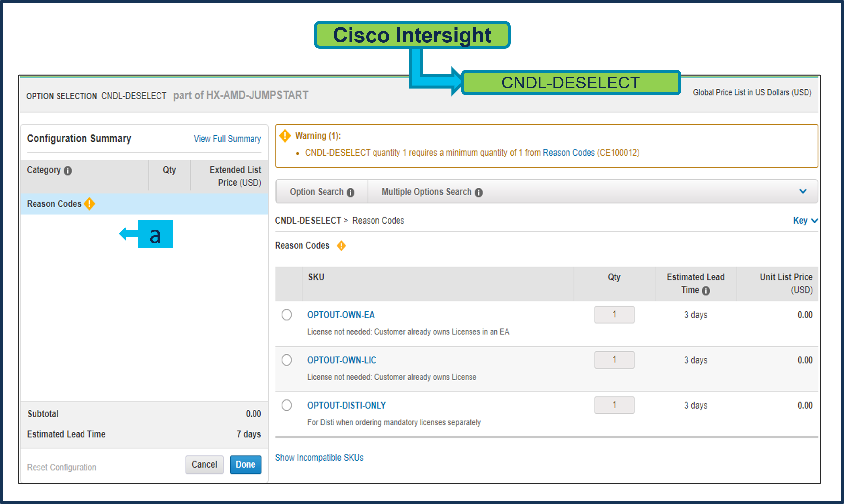
Task: Click the OPTOUT-OWN-EA quantity field
Action: click(x=614, y=315)
